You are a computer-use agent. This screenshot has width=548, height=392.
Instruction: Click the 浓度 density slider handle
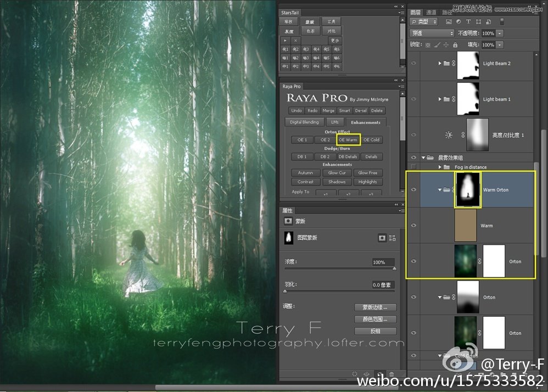tap(394, 268)
